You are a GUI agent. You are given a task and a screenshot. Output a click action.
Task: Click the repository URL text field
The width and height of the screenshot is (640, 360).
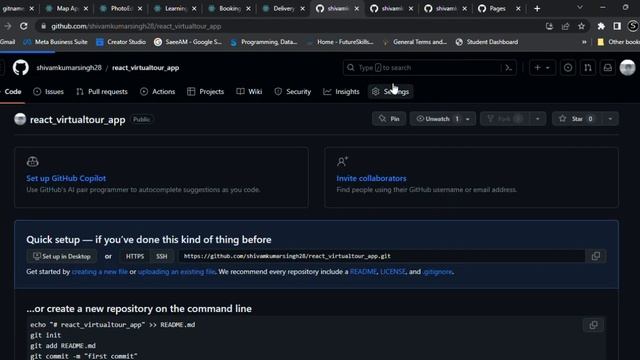(381, 256)
